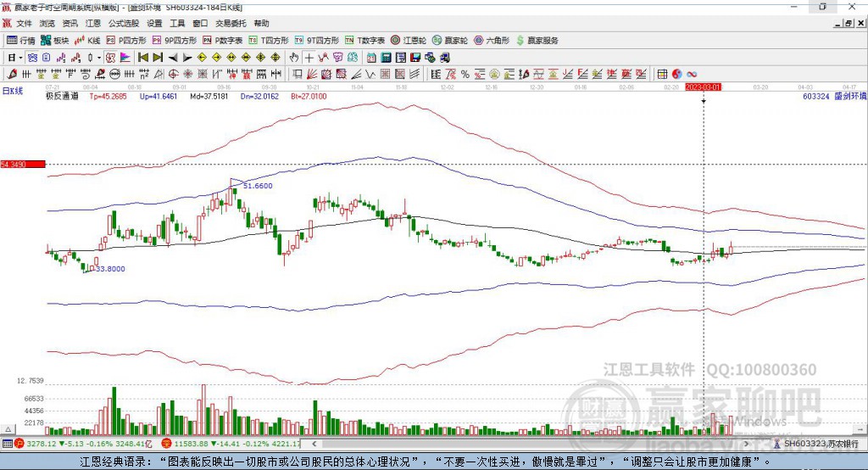Screen dimensions: 868x470
Task: Click the red 54.3490 price marker
Action: tap(23, 164)
